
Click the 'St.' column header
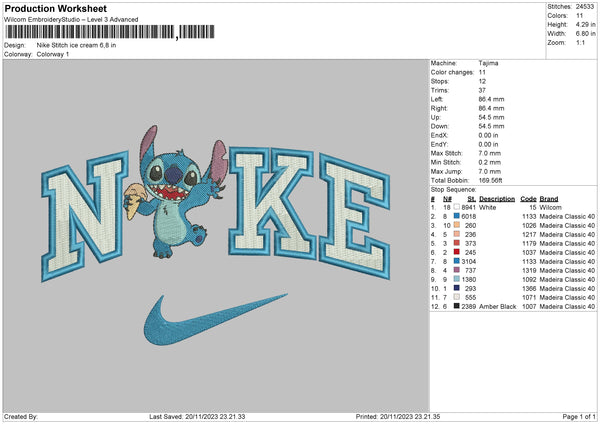[471, 199]
